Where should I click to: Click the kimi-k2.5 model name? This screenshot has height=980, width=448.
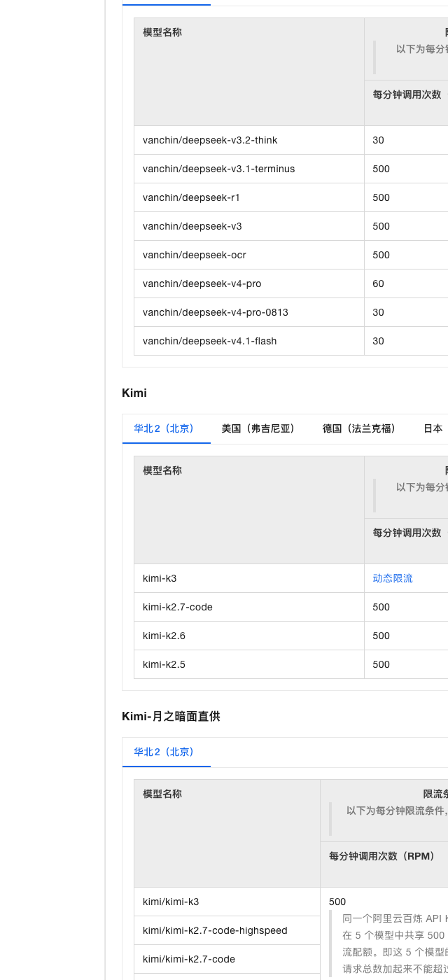click(164, 664)
